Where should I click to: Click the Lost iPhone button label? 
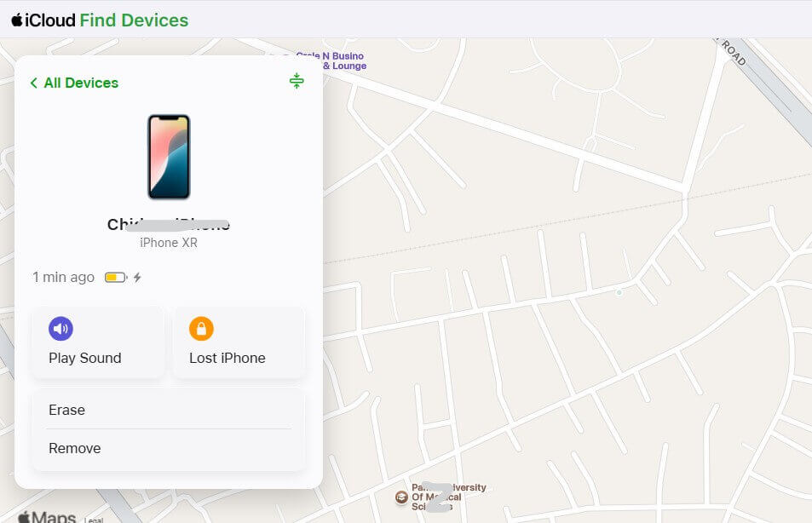click(227, 358)
